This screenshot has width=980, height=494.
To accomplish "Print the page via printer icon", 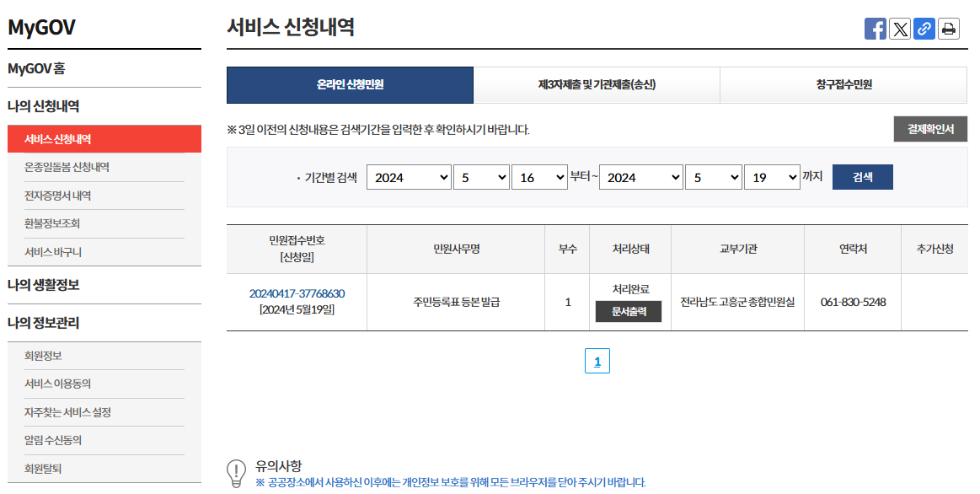I will point(948,28).
